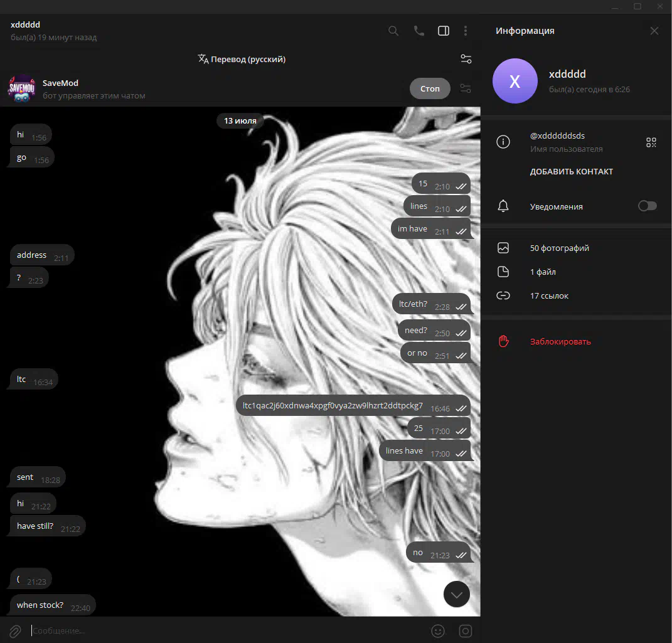Focus the Сообщение message input field
Viewport: 672px width, 643px height.
[227, 630]
